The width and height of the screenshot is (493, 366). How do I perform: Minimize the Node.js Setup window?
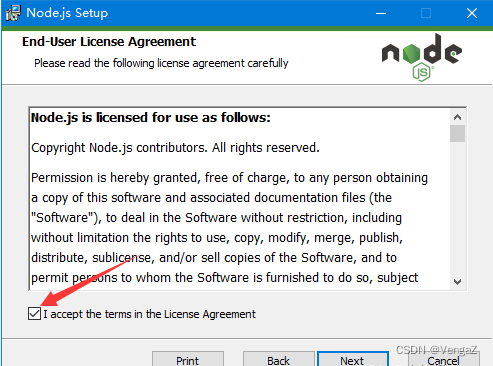381,13
